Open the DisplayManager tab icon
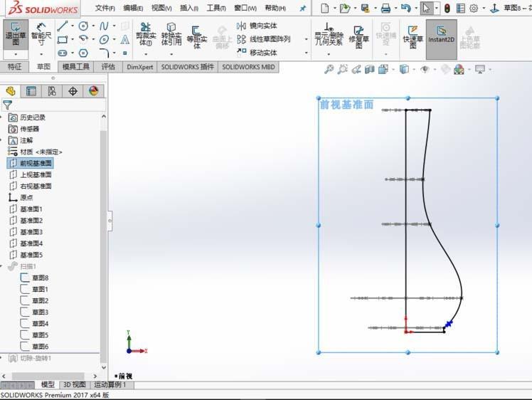 [x=93, y=91]
